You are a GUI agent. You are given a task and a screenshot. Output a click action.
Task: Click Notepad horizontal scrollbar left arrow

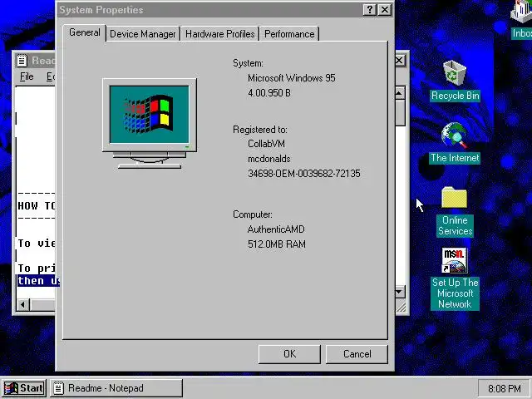[23, 304]
